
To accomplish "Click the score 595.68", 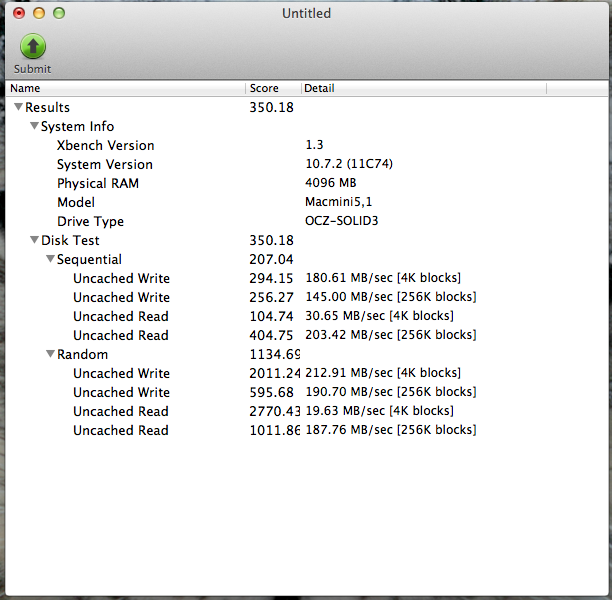I will pos(271,392).
